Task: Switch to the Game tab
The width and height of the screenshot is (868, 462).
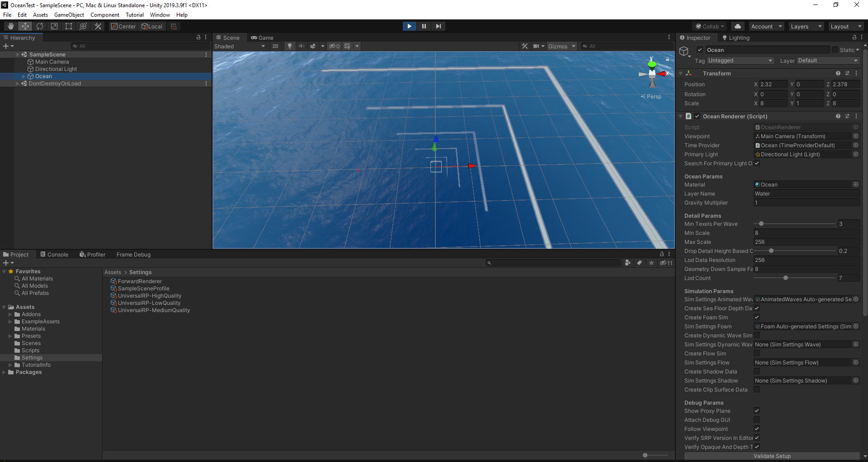Action: coord(262,37)
